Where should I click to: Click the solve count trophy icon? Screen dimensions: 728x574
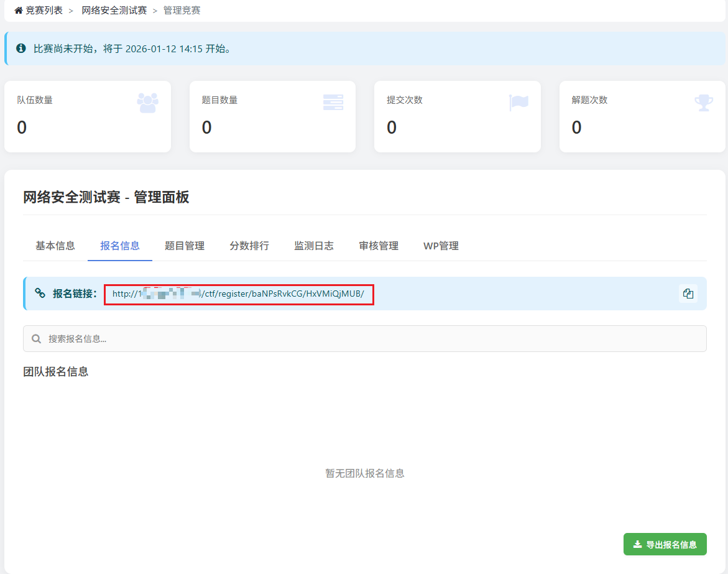pyautogui.click(x=703, y=103)
